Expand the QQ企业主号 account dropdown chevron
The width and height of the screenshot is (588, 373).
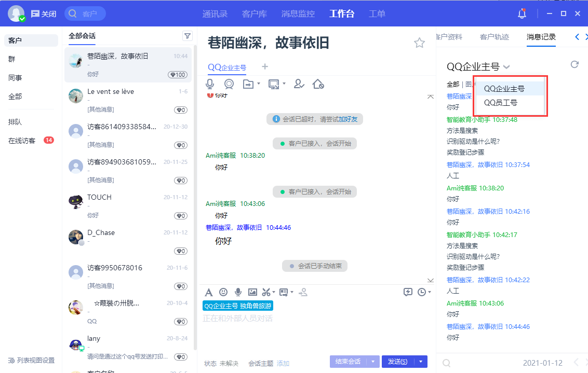tap(506, 67)
